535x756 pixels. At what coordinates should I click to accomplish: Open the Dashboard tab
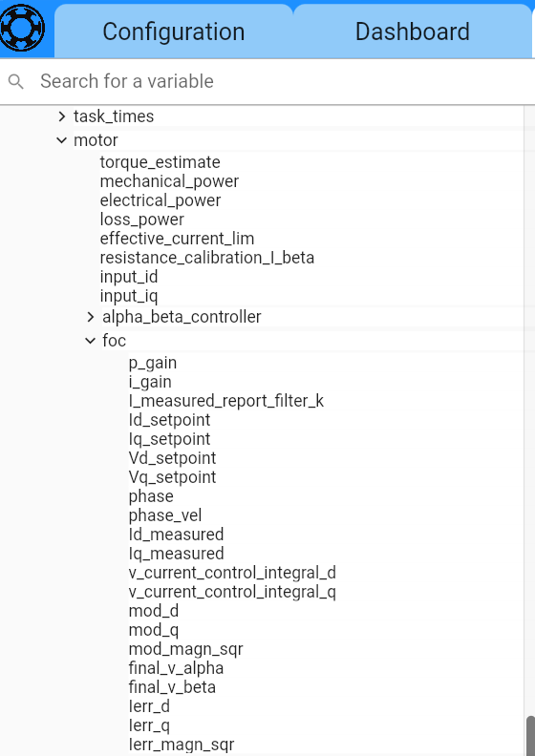(413, 31)
